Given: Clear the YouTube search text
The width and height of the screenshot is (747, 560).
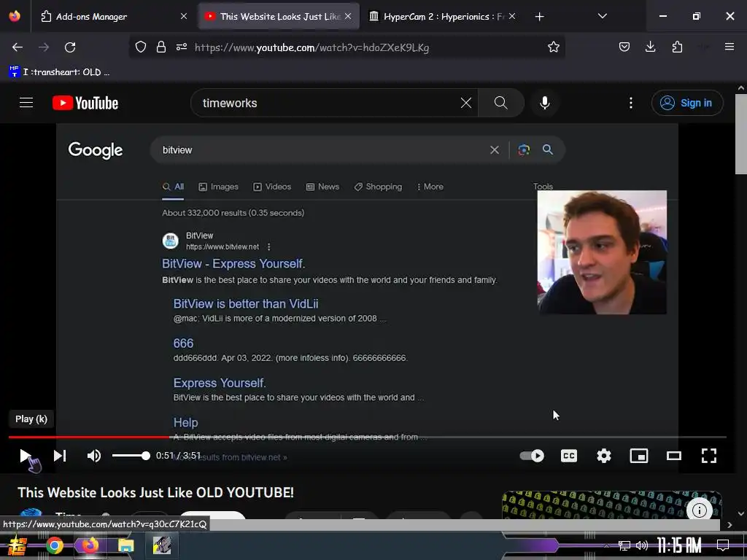Looking at the screenshot, I should pos(466,103).
